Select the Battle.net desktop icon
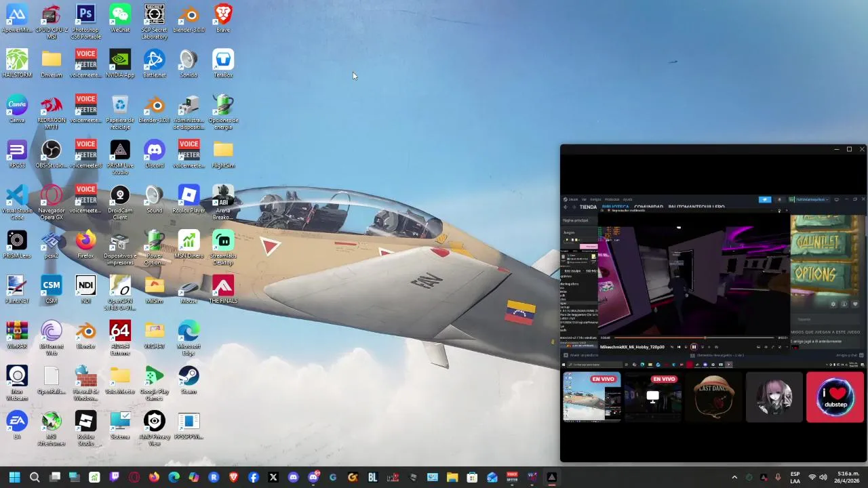The image size is (868, 488). click(x=154, y=64)
